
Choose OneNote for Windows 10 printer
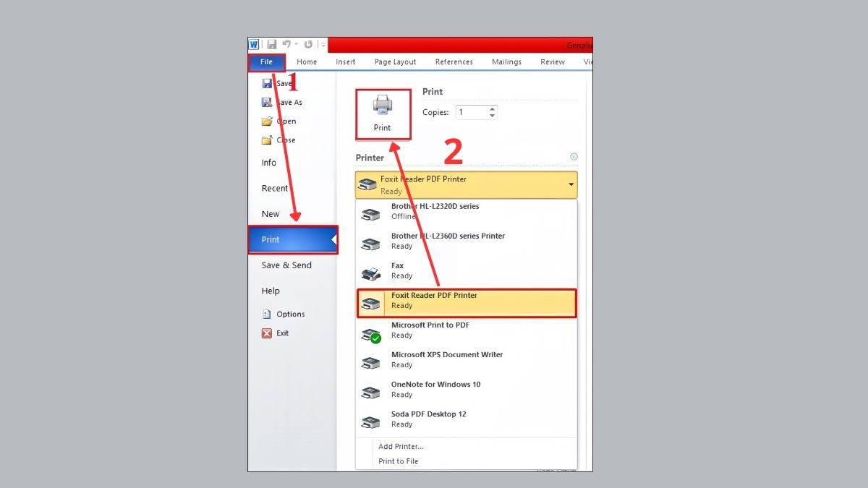click(x=467, y=389)
